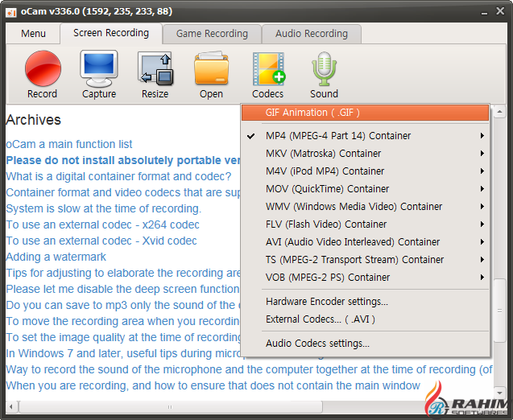Click the horizontal scrollbar thumb
Viewport: 513px width, 420px height.
point(170,407)
